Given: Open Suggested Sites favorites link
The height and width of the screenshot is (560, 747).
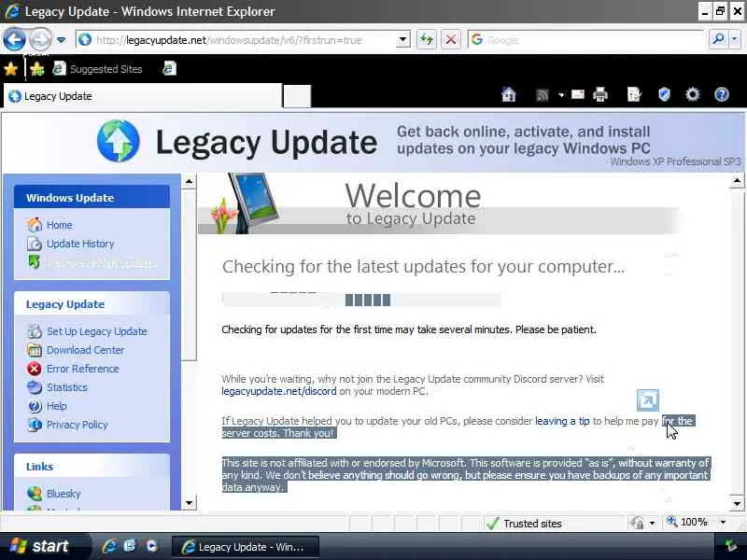Looking at the screenshot, I should 98,69.
